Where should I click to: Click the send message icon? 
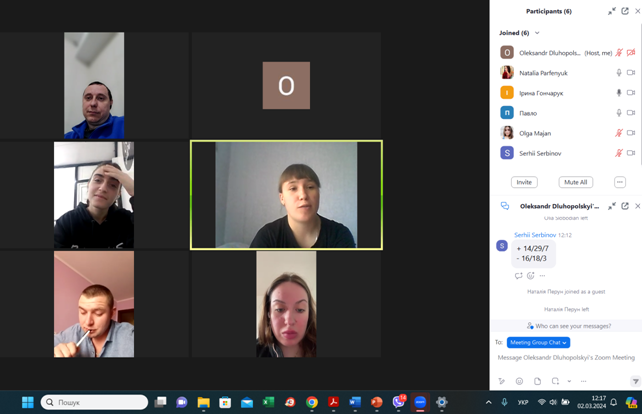(x=635, y=381)
